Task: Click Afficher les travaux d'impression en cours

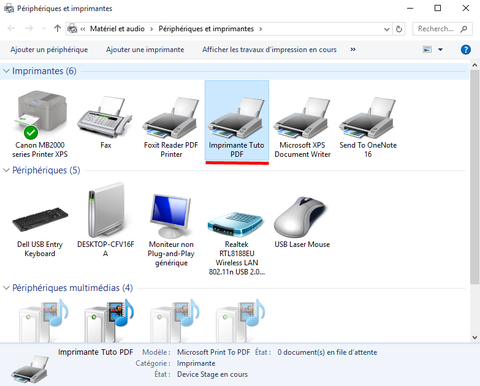Action: (269, 50)
